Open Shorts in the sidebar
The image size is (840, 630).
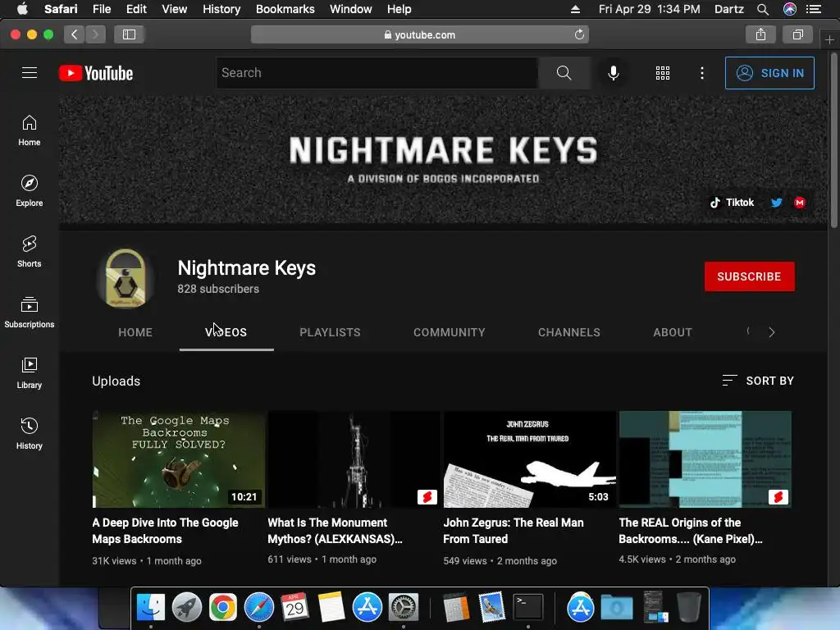pyautogui.click(x=29, y=252)
